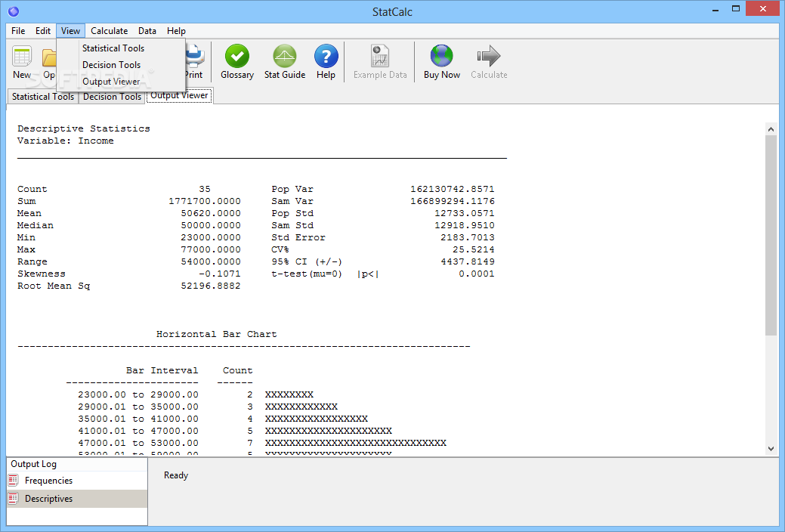The height and width of the screenshot is (532, 785).
Task: Click the output scrollbar up arrow
Action: point(771,128)
